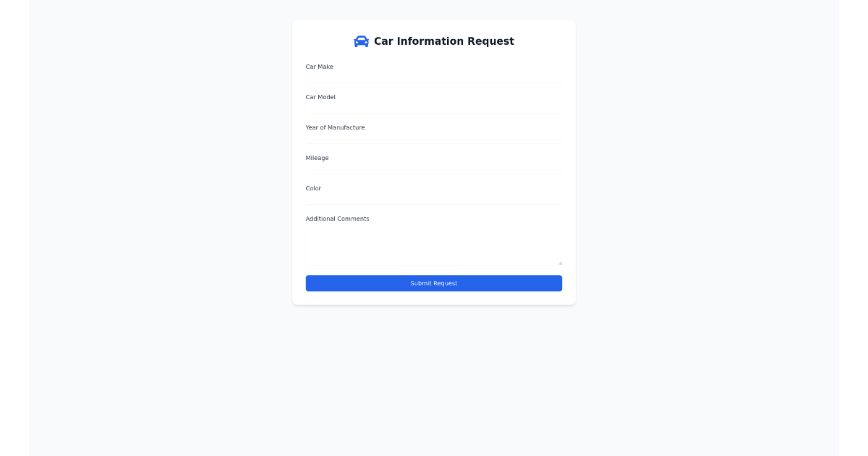Click the blue car icon in the header
The image size is (868, 456).
[x=361, y=41]
